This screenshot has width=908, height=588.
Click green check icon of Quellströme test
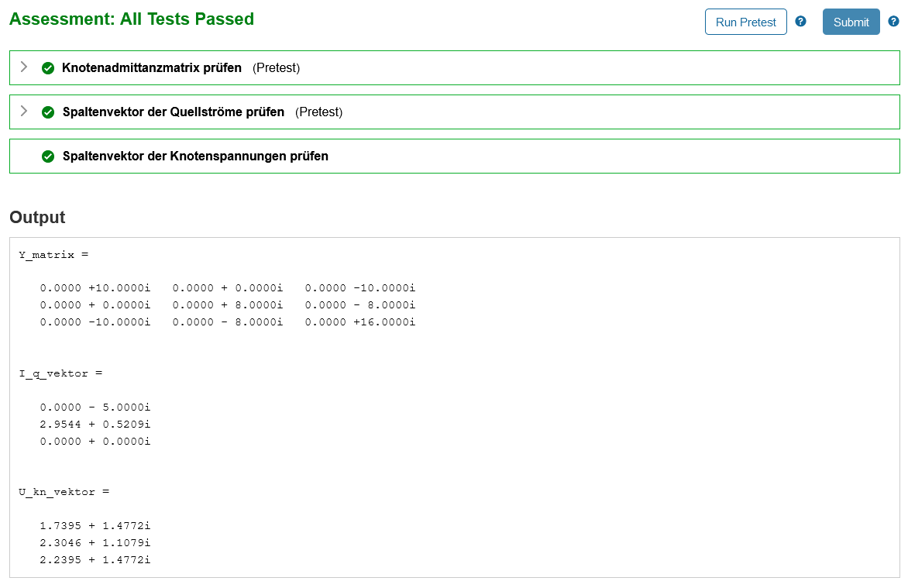pos(48,112)
